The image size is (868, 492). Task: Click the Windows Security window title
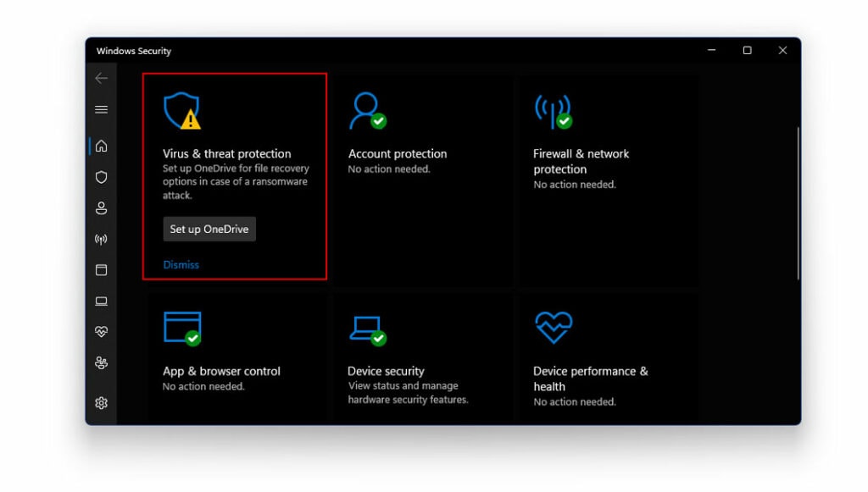coord(134,51)
